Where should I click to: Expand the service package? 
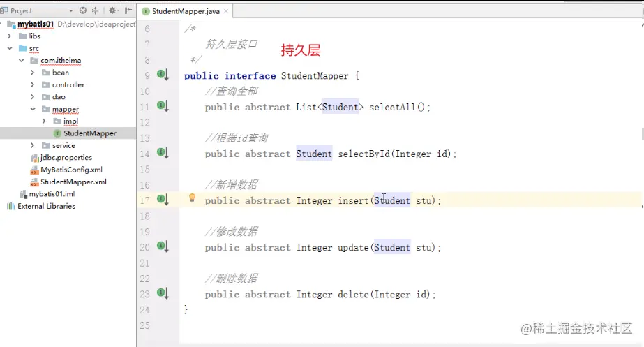pyautogui.click(x=33, y=145)
